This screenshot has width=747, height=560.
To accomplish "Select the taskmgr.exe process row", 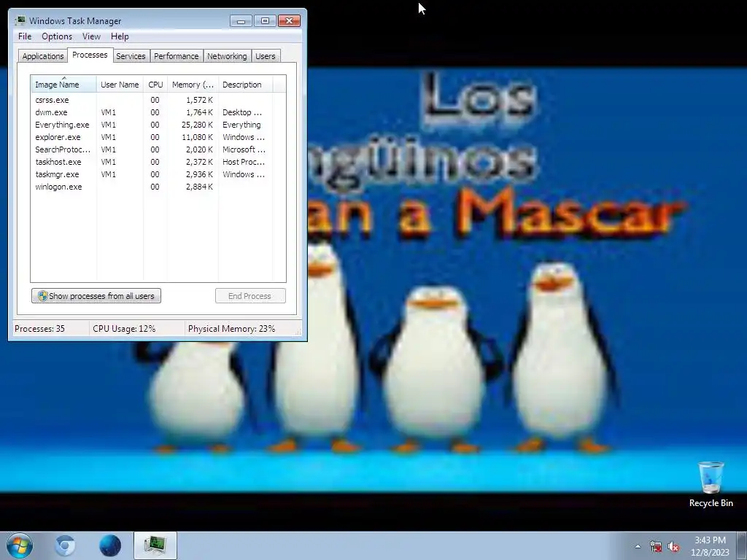I will click(152, 174).
